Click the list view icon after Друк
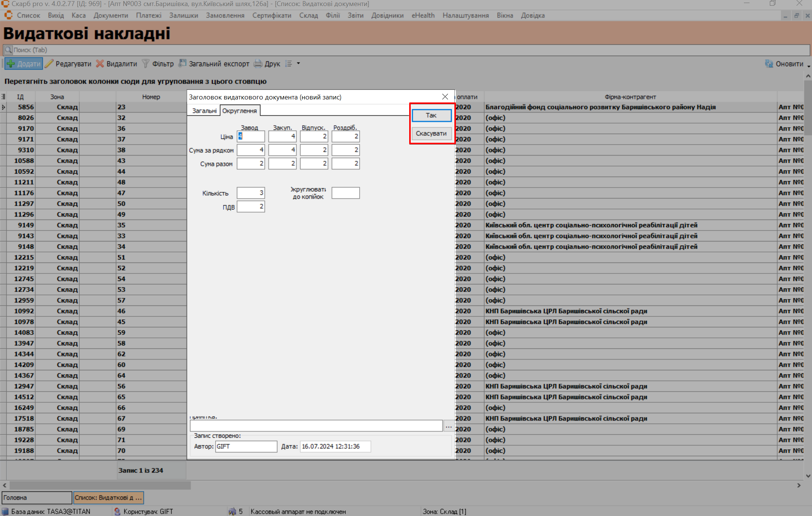This screenshot has height=516, width=812. (x=289, y=64)
